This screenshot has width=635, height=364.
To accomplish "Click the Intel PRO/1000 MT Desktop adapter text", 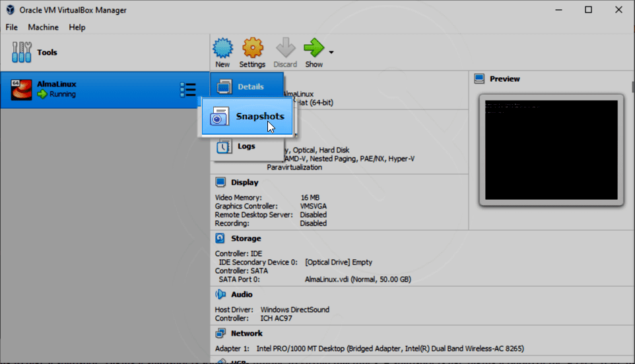I will [390, 349].
